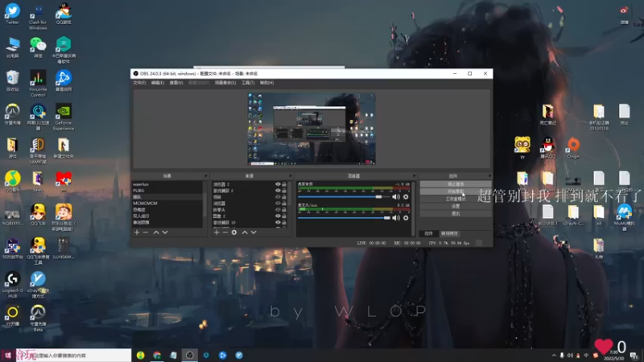Add a new source with plus icon
This screenshot has height=362, width=644.
click(x=217, y=232)
